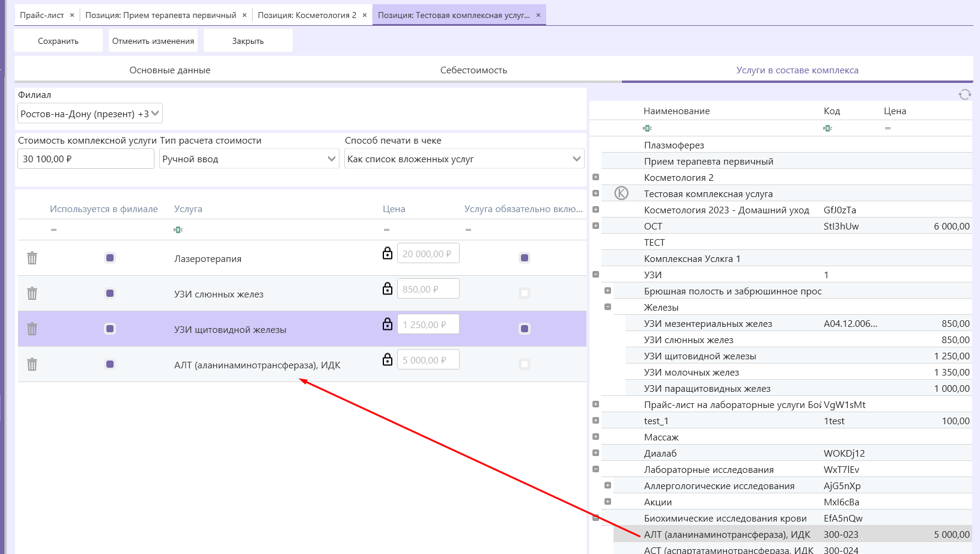The width and height of the screenshot is (980, 554).
Task: Click trash icon for УЗИ щитовидной железы row
Action: 32,329
